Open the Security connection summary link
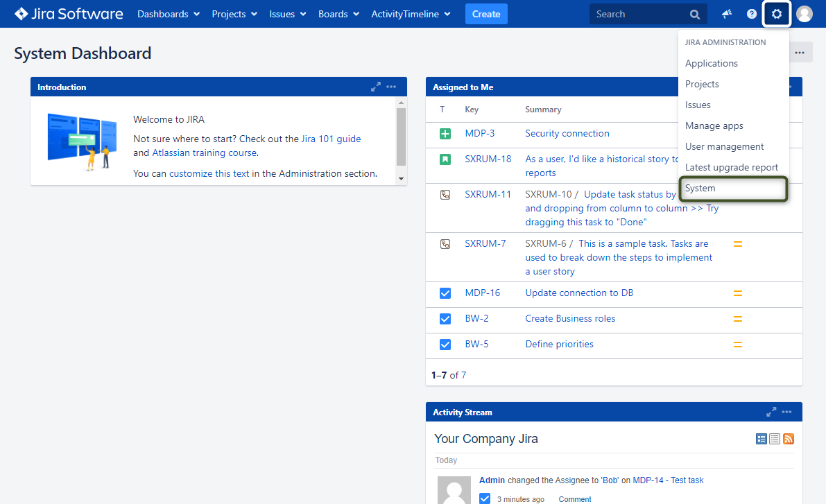The height and width of the screenshot is (504, 826). pyautogui.click(x=567, y=134)
